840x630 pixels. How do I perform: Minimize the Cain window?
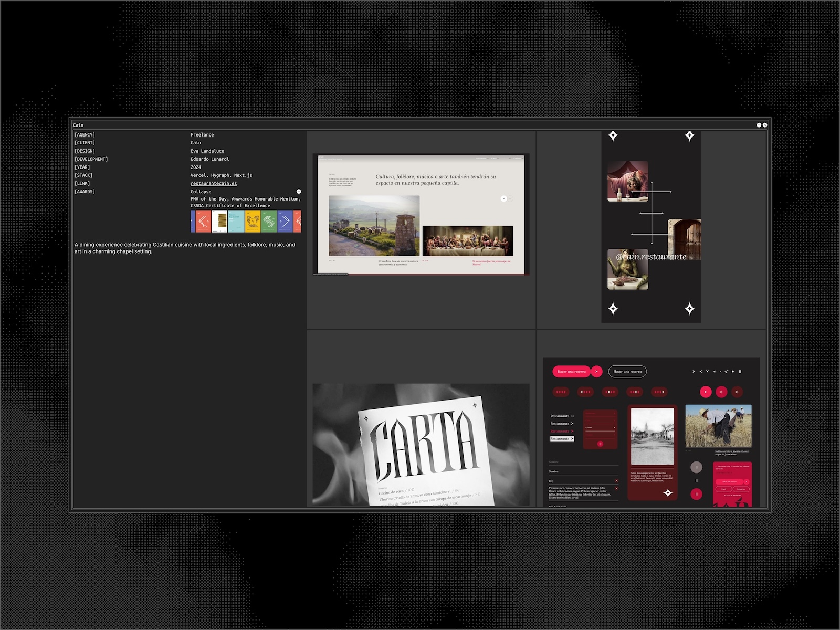(759, 125)
